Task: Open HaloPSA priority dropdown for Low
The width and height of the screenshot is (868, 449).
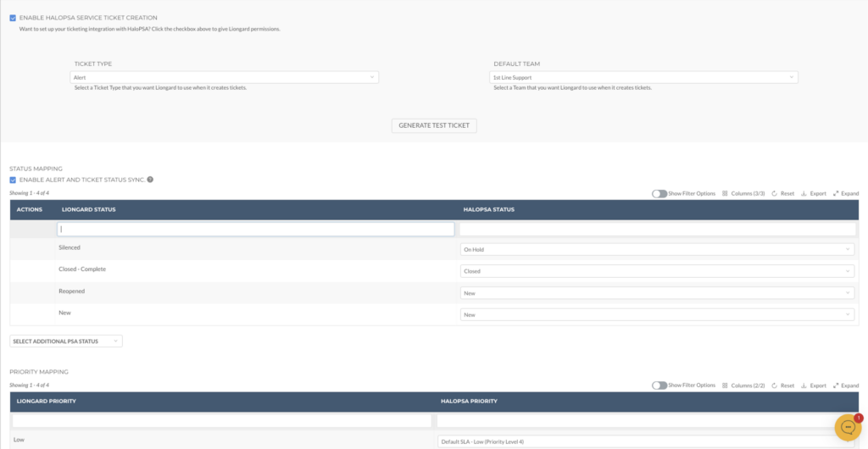Action: point(644,442)
